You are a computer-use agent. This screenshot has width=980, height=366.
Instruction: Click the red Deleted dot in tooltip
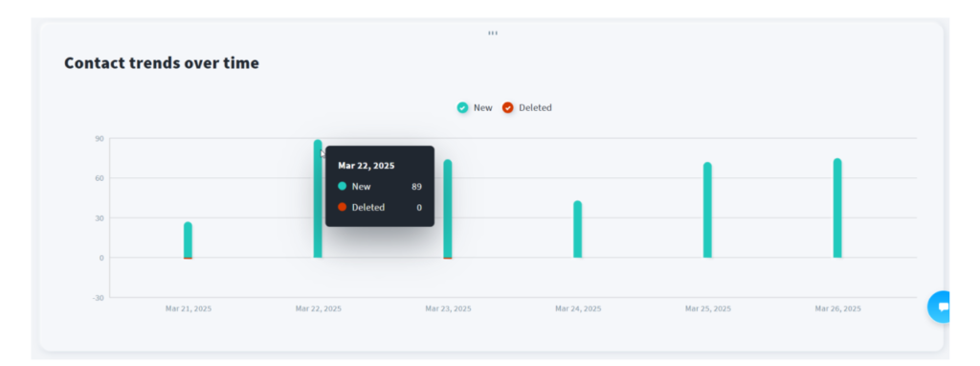342,207
